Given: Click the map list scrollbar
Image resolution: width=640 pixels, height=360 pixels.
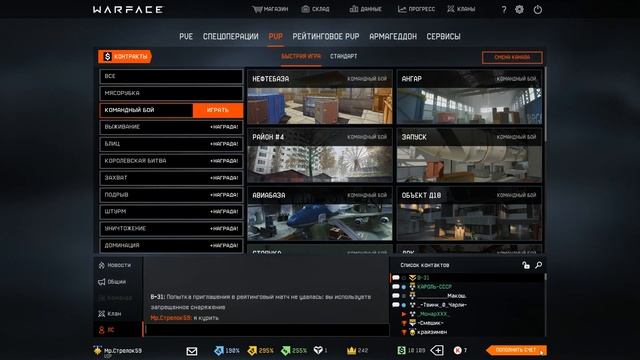Looking at the screenshot, I should point(545,105).
